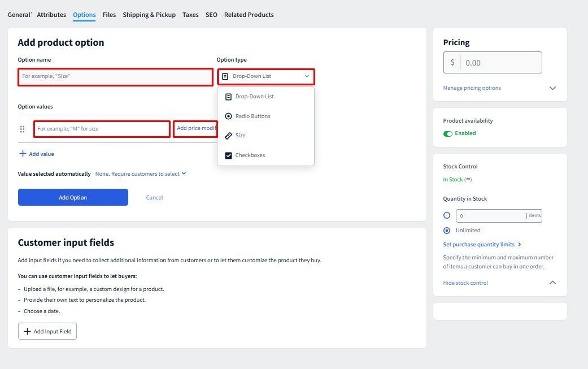Click the Add Input Field button
The image size is (588, 369).
tap(47, 331)
